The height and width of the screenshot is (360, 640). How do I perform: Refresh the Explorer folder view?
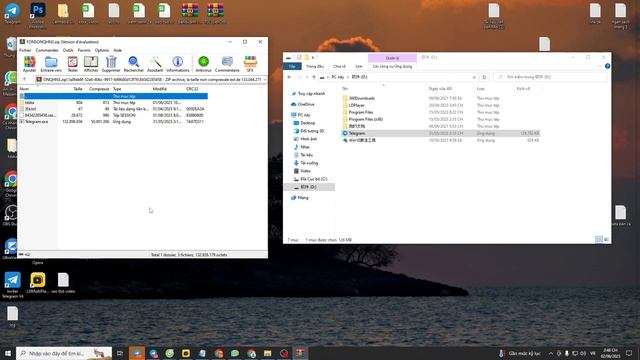(x=484, y=77)
